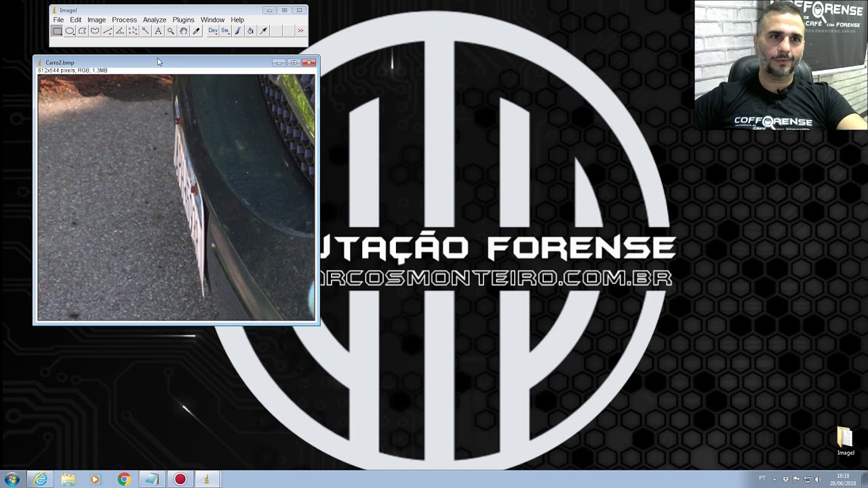The width and height of the screenshot is (868, 488).
Task: Click the More Tools double-arrow button
Action: point(300,31)
